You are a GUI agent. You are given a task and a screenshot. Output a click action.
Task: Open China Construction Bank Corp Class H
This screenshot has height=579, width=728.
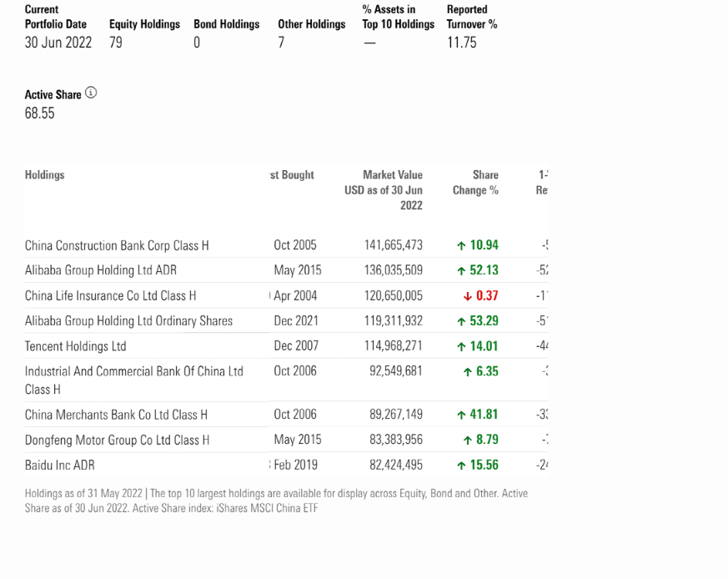[x=117, y=245]
